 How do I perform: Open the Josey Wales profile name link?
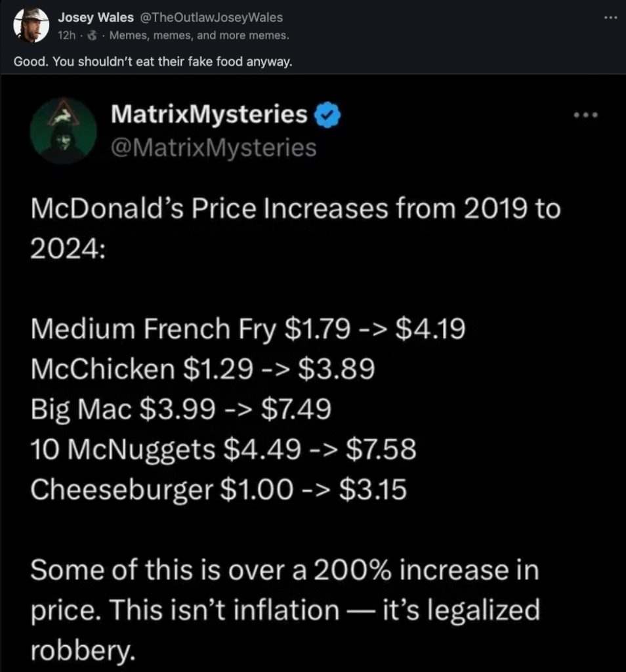[x=95, y=18]
